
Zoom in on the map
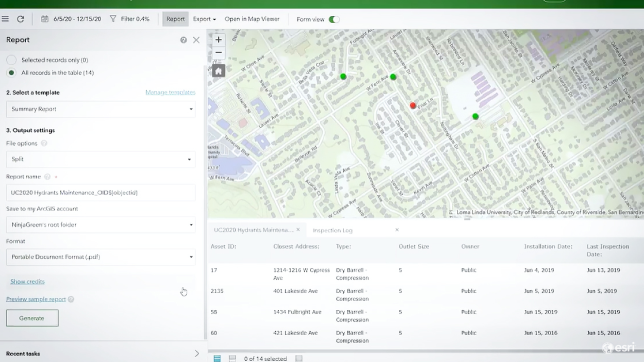pos(218,40)
